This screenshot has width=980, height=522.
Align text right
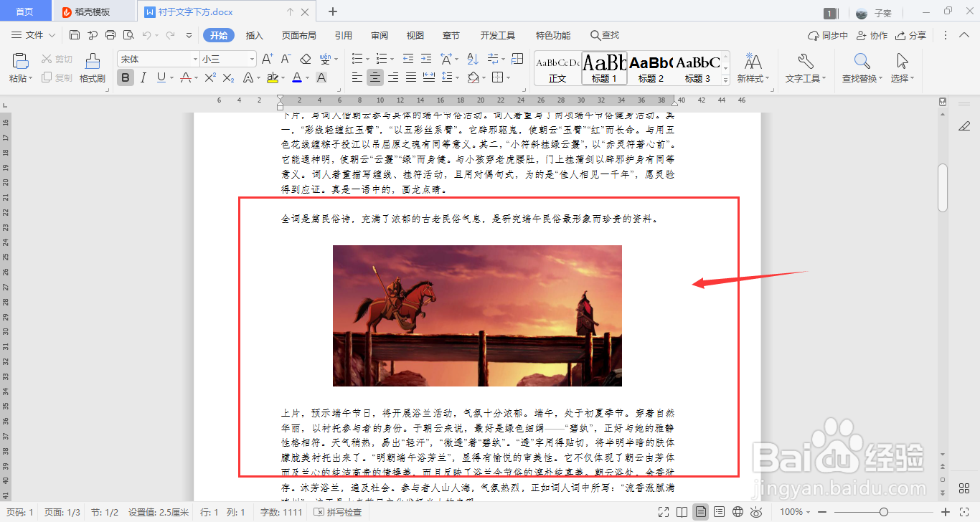pos(392,77)
